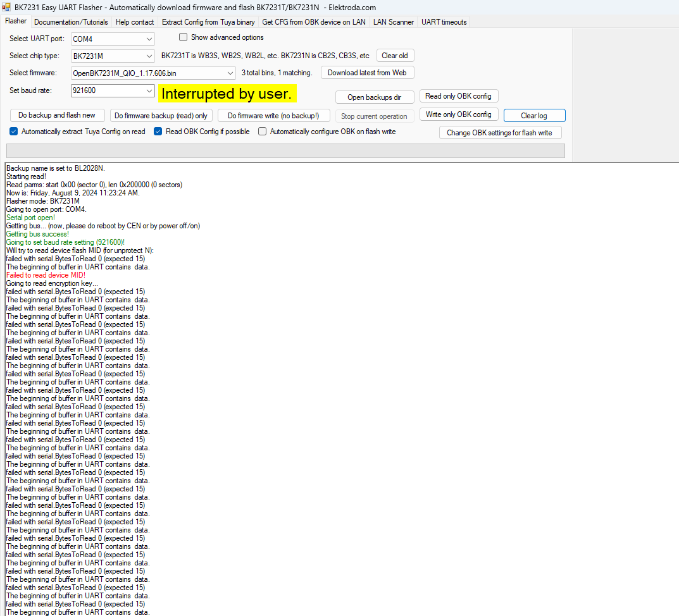Open the Documentation/Tutorials tab
679x616 pixels.
[x=71, y=22]
